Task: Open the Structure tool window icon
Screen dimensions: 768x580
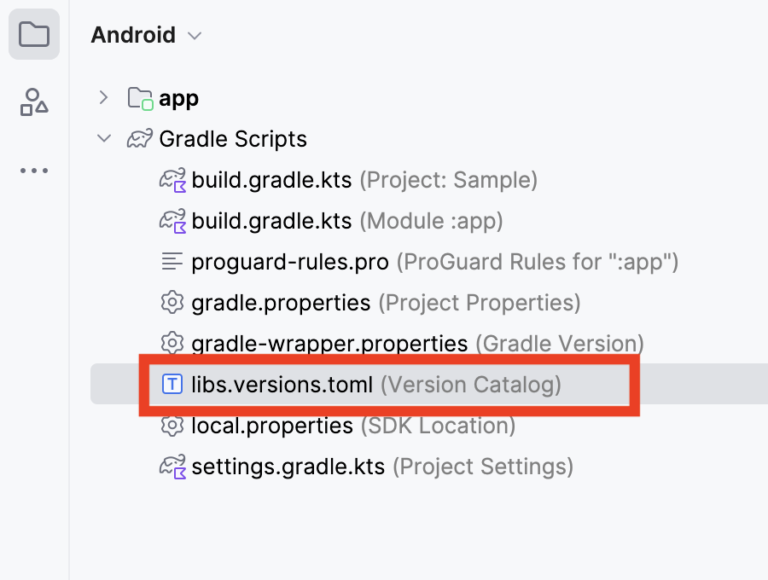Action: click(34, 102)
